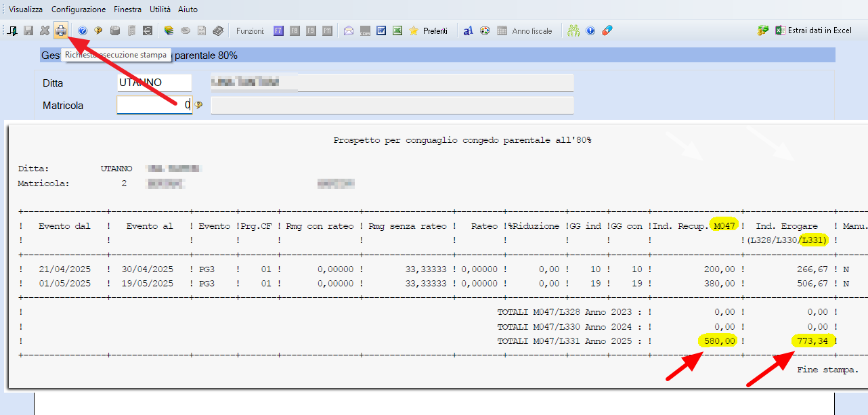Click the F11 function button

coord(327,30)
